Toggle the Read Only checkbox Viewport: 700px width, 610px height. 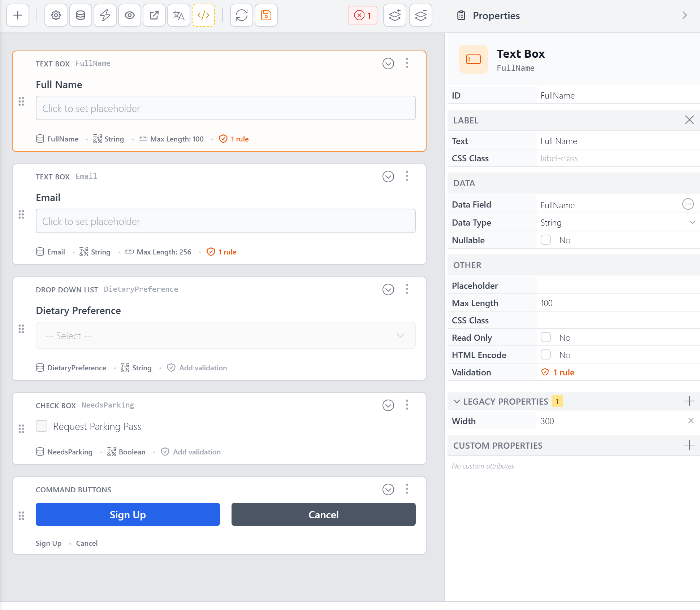546,337
